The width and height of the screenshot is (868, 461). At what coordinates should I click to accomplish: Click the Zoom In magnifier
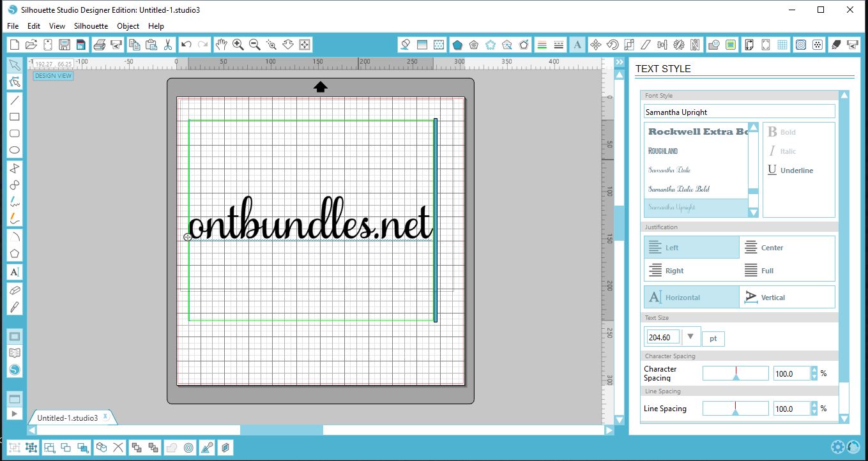click(238, 45)
